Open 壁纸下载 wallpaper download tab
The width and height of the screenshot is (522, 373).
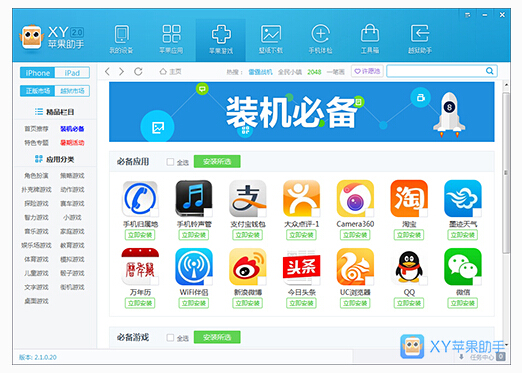[271, 39]
